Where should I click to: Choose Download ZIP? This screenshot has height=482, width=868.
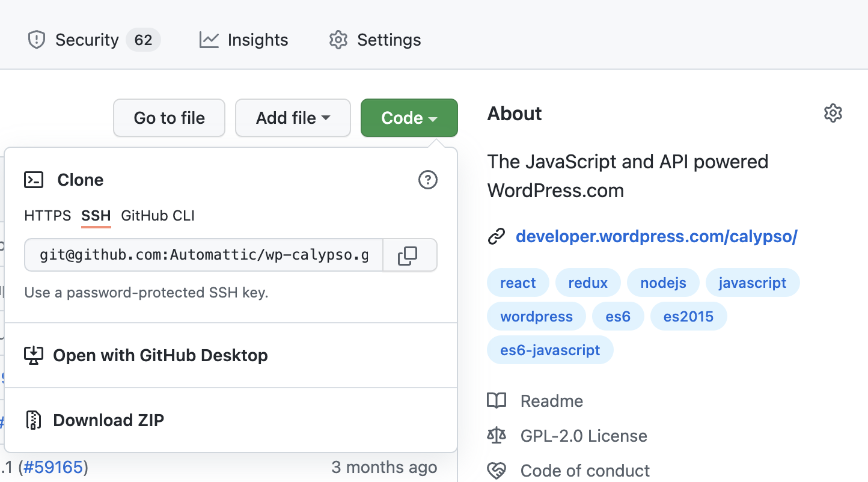pyautogui.click(x=231, y=420)
